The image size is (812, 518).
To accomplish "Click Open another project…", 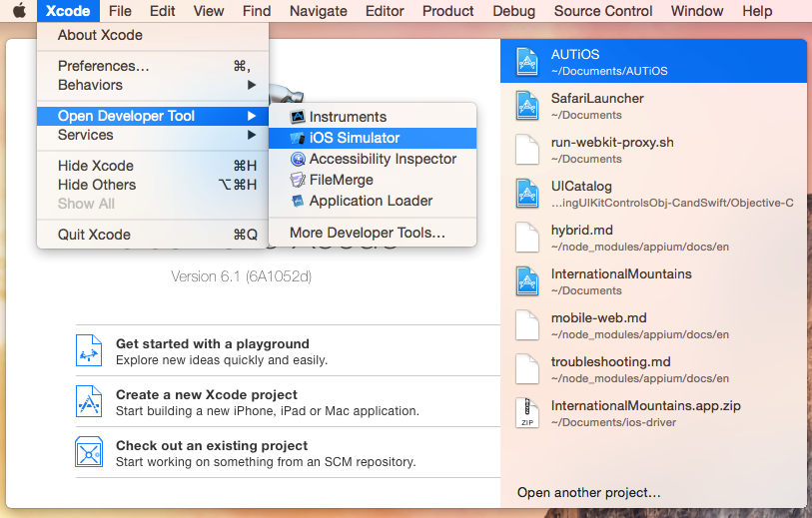I will click(x=589, y=493).
